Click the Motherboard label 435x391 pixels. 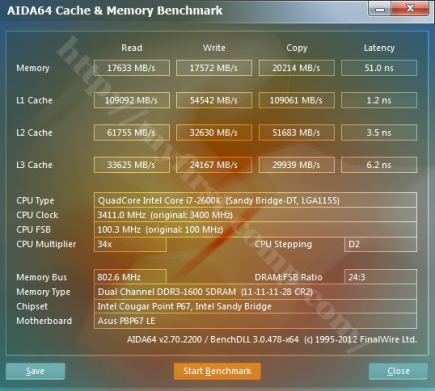44,321
